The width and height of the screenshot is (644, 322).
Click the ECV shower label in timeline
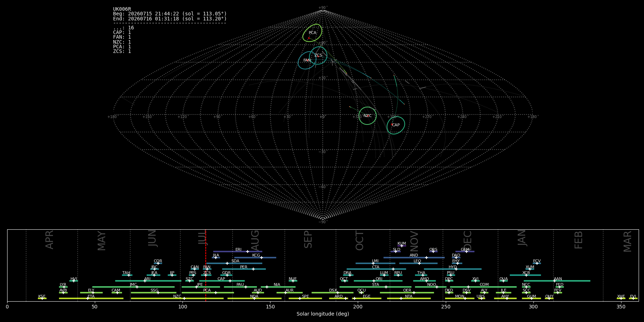point(537,261)
